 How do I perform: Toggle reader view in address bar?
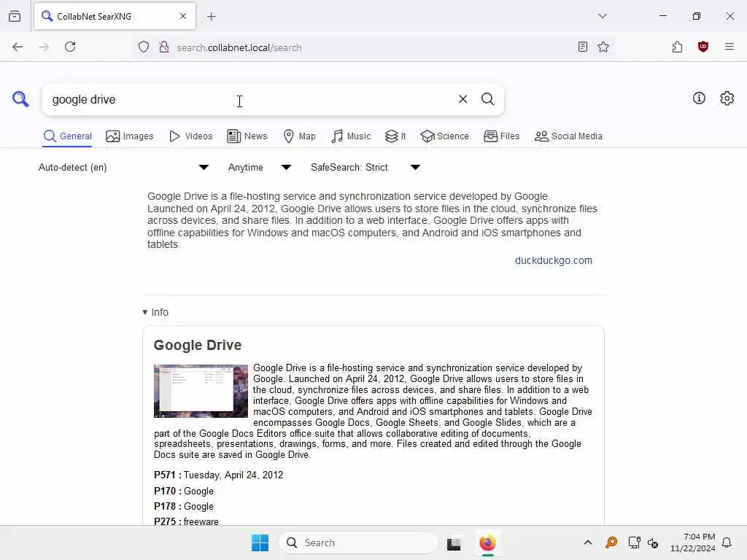[583, 47]
